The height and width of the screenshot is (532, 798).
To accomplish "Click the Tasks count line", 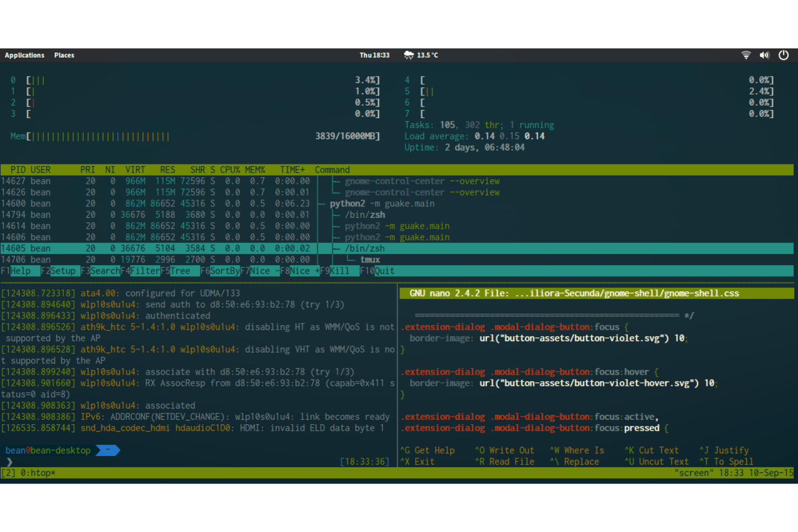I will point(479,125).
